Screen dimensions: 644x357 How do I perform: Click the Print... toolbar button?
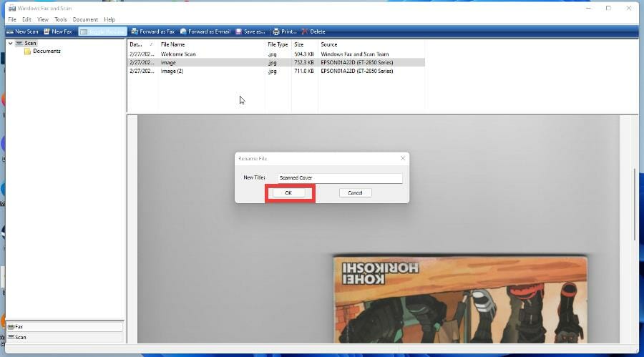tap(285, 31)
